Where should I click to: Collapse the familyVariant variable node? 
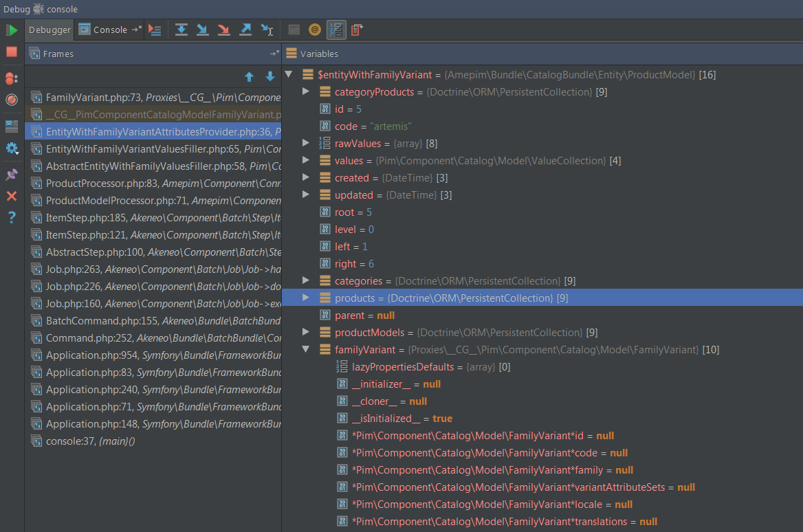(307, 350)
